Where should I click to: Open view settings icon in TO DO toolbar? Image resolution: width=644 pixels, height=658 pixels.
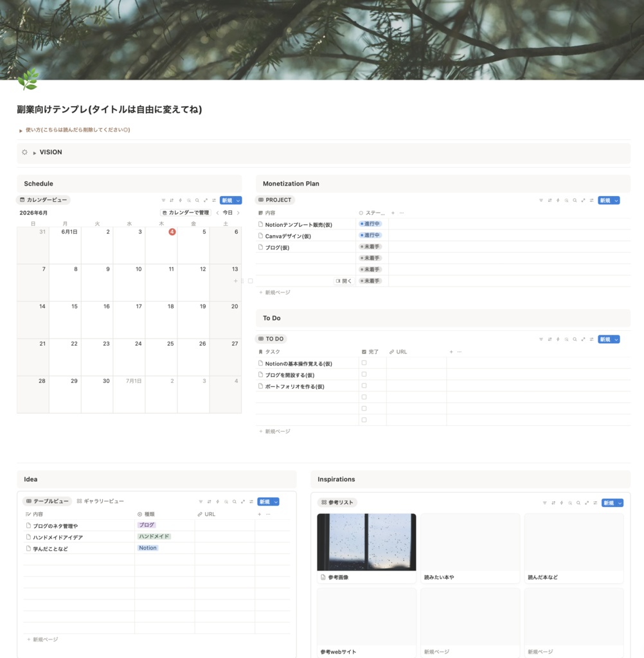591,339
